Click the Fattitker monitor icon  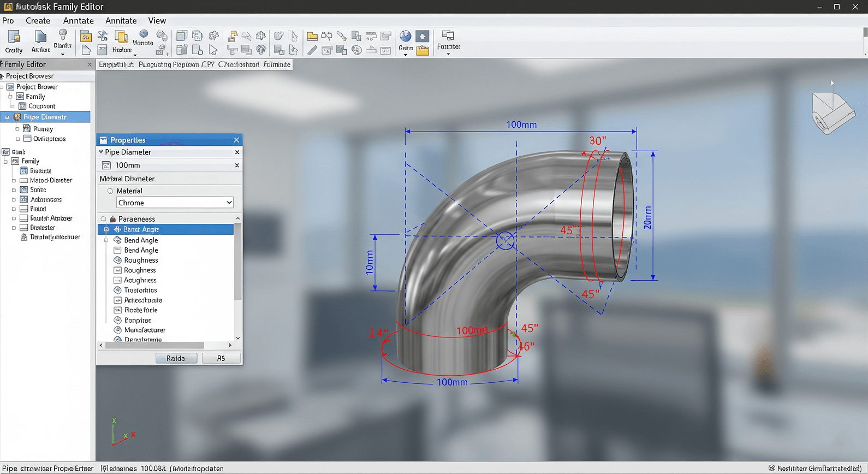(x=448, y=36)
